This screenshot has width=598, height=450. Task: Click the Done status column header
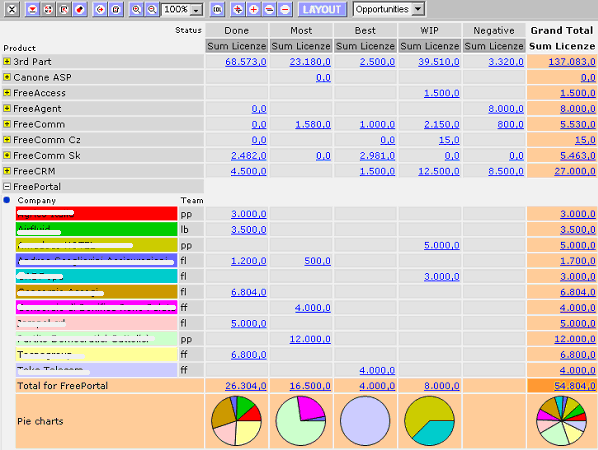point(236,30)
